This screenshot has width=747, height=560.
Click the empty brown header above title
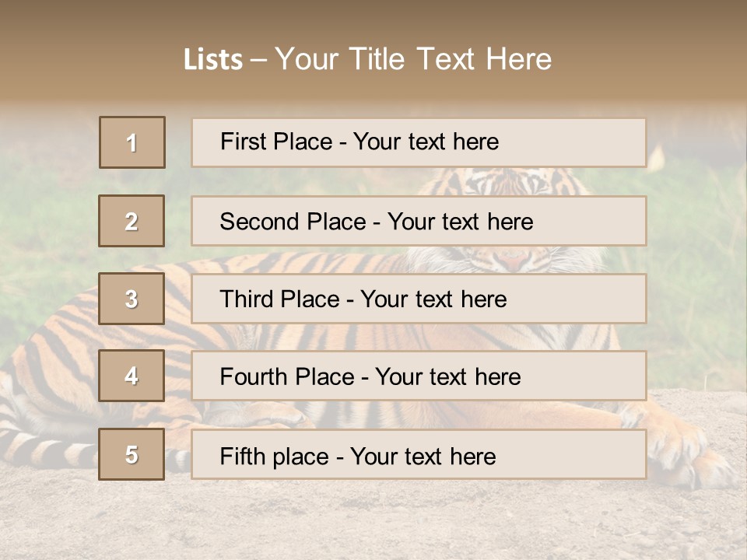click(373, 19)
